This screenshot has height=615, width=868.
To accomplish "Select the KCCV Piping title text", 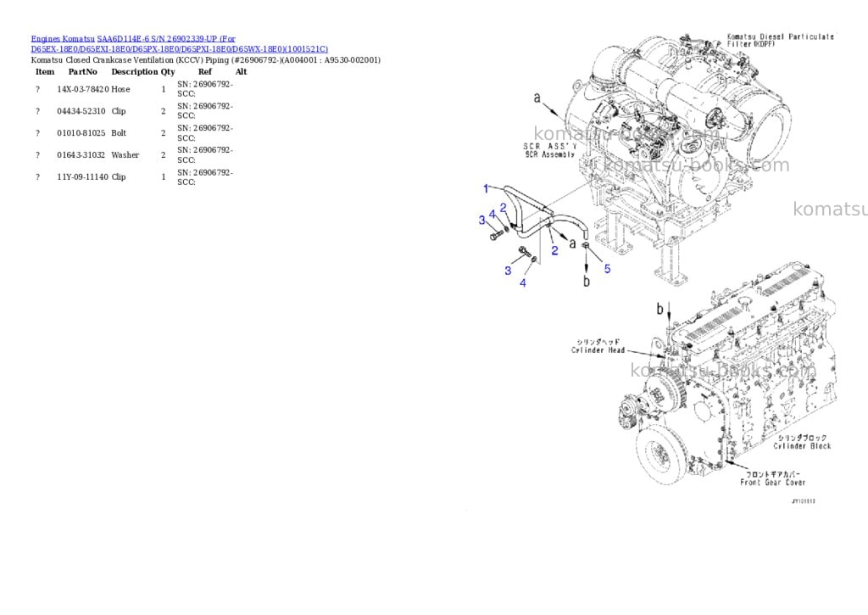I will pyautogui.click(x=205, y=60).
